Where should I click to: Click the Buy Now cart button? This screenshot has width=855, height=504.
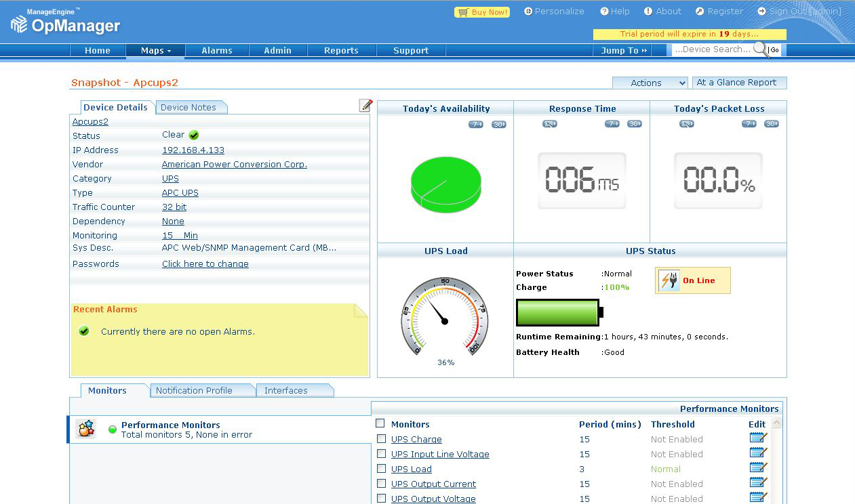[481, 12]
